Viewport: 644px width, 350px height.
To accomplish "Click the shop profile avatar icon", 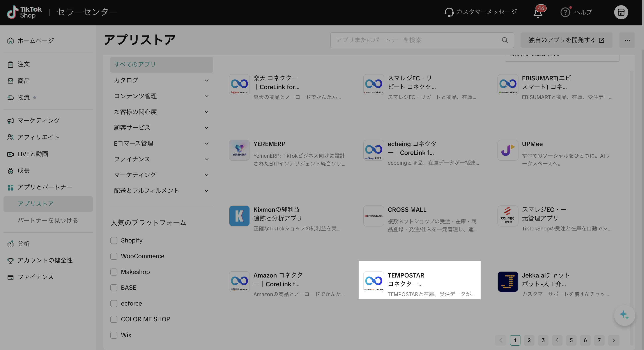I will (621, 12).
